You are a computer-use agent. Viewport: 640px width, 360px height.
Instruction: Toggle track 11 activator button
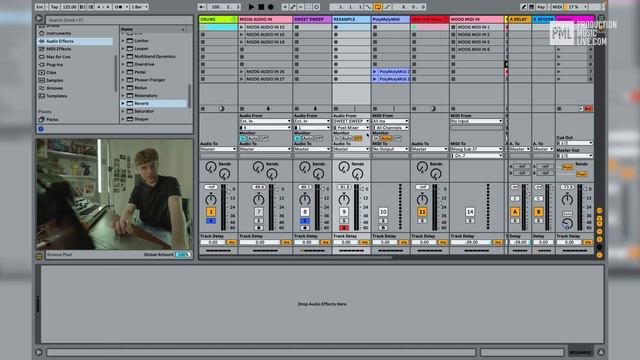click(x=422, y=211)
